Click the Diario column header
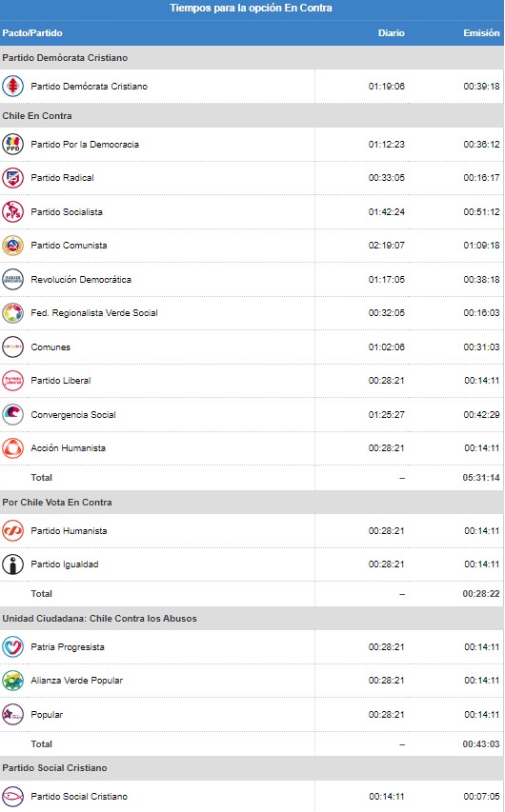The image size is (505, 812). [391, 32]
